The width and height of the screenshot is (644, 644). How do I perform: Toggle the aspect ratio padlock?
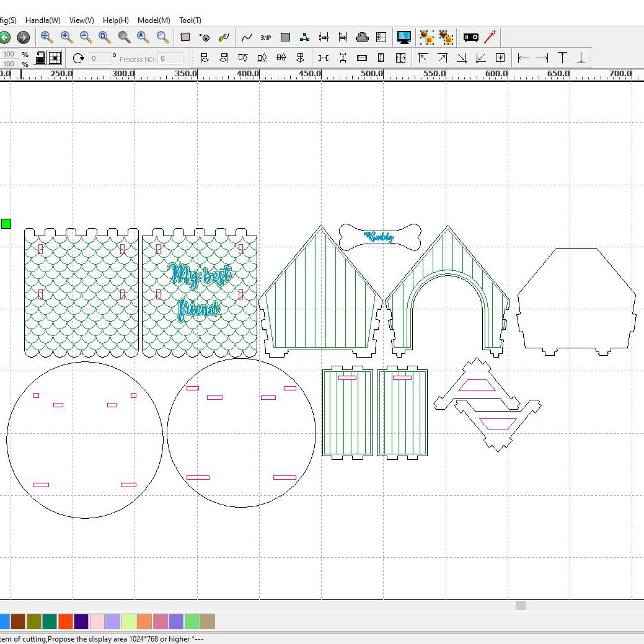pos(40,58)
